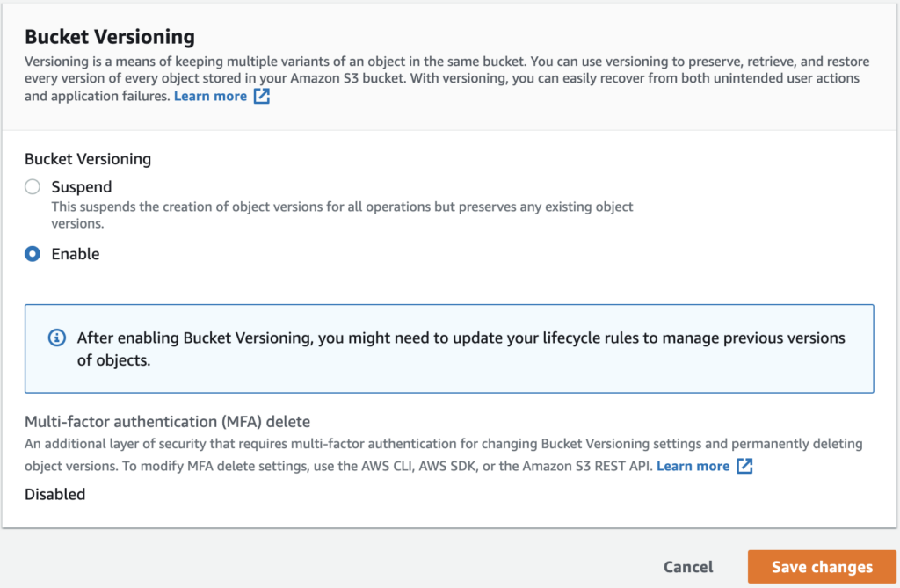900x588 pixels.
Task: Select the Suspend radio button
Action: [x=32, y=186]
